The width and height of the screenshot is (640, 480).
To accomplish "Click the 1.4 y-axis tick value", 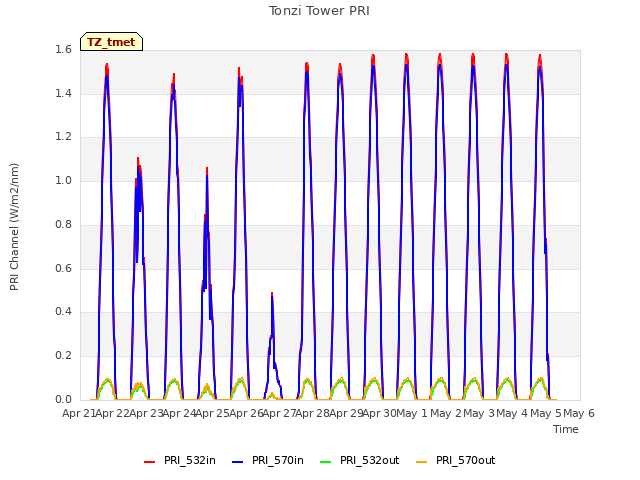I will pos(63,93).
